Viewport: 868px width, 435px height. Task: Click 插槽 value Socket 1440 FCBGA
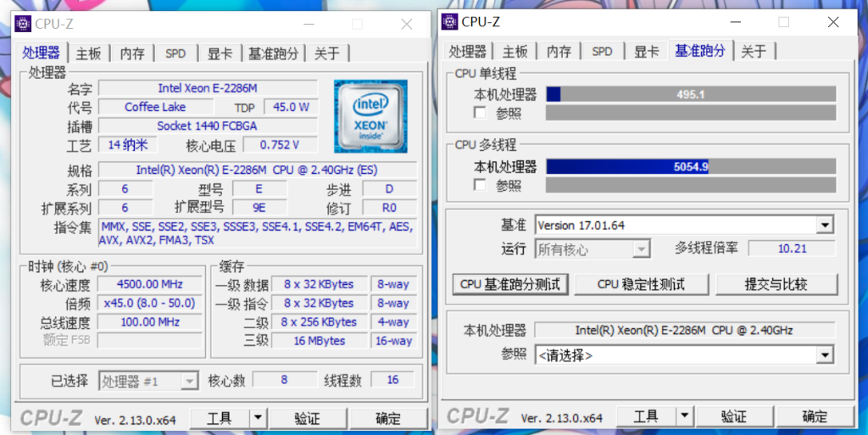(209, 125)
